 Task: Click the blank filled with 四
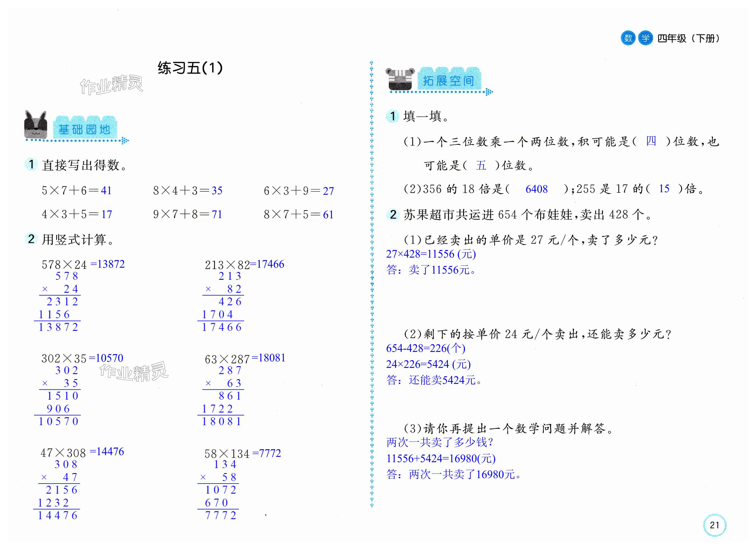(651, 141)
